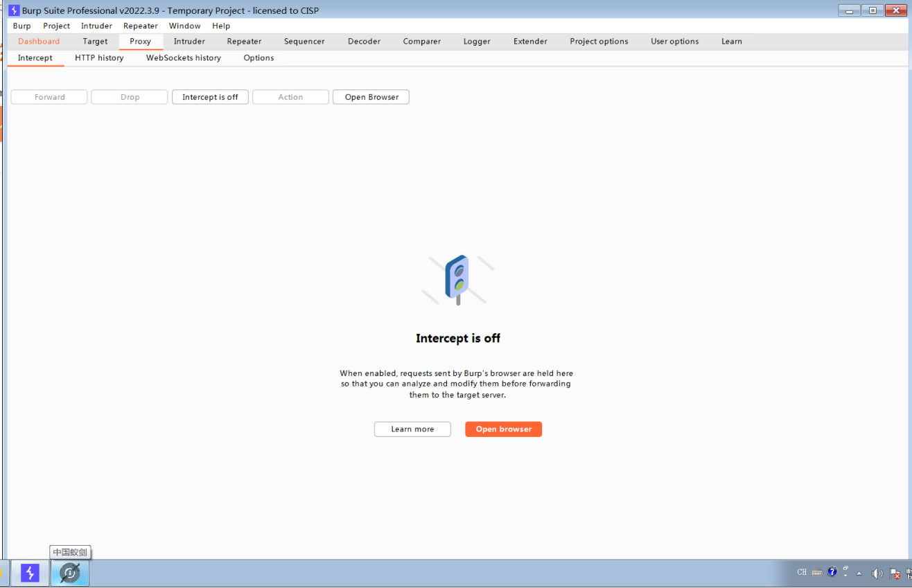The height and width of the screenshot is (588, 912).
Task: Click the 'Intercept is off' heading text
Action: (457, 338)
